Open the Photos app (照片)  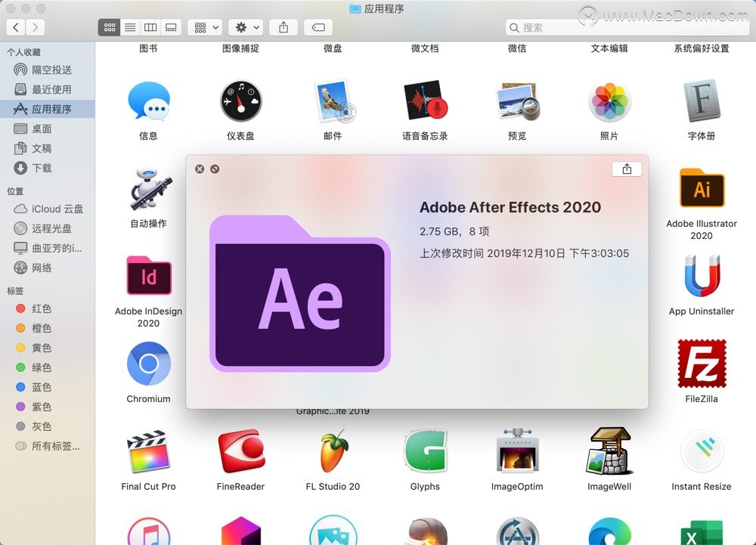[609, 101]
